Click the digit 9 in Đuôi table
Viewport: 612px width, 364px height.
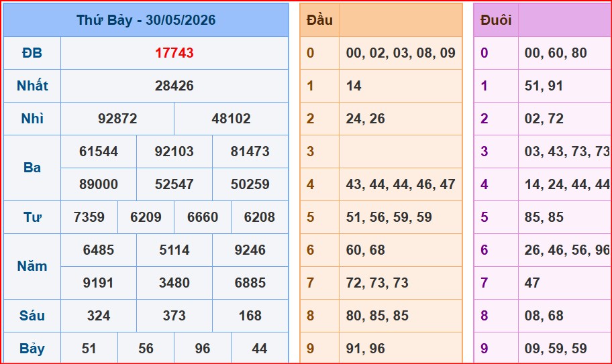pyautogui.click(x=484, y=349)
